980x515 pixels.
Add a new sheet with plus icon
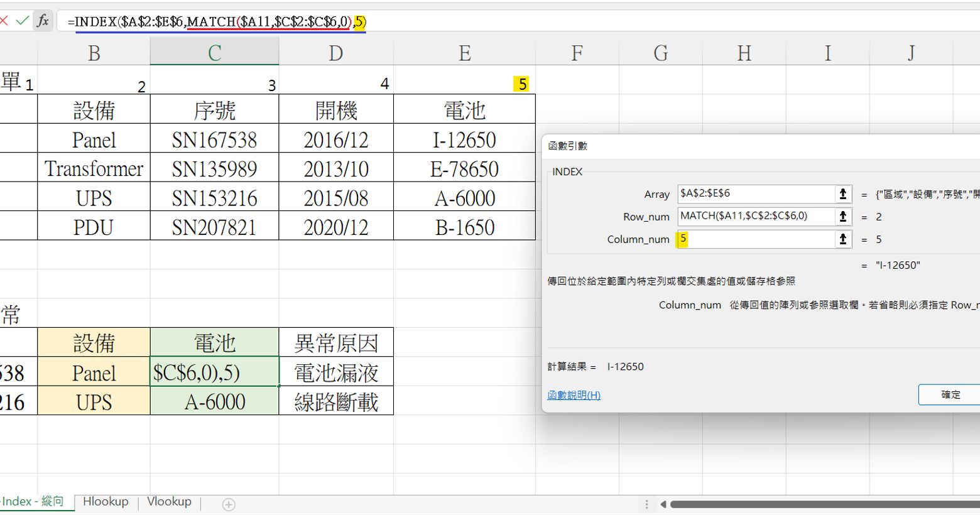point(229,504)
